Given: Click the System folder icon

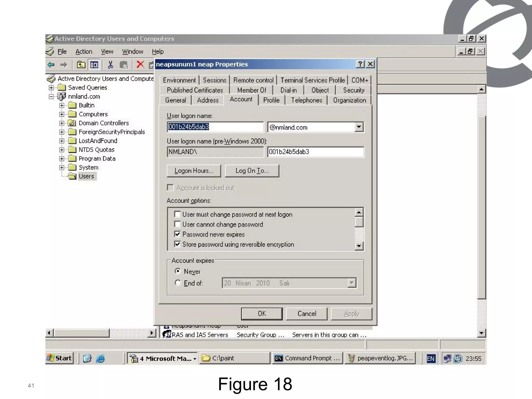Looking at the screenshot, I should tap(72, 167).
